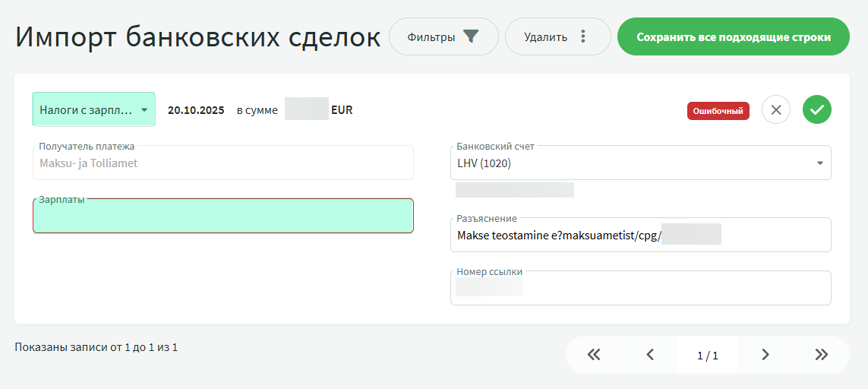Click the funnel icon in Фильтры
Viewport: 868px width, 389px height.
471,36
